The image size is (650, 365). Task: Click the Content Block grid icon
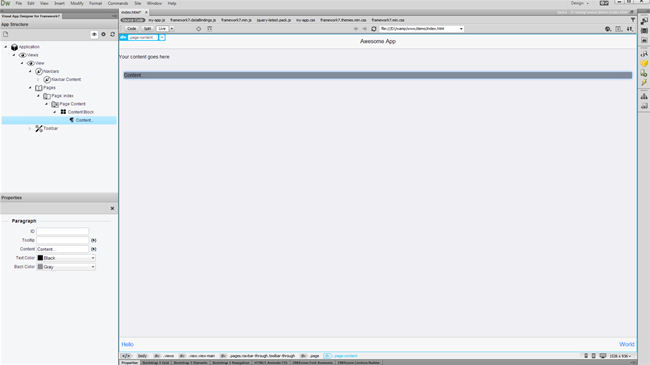point(63,112)
